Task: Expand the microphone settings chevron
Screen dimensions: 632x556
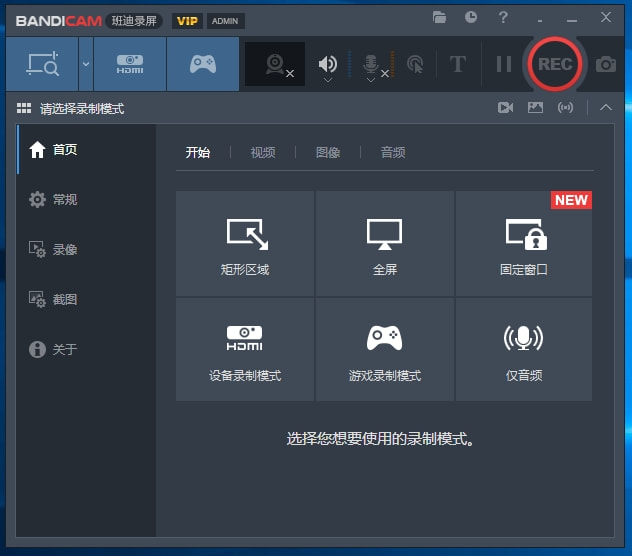Action: (x=371, y=80)
